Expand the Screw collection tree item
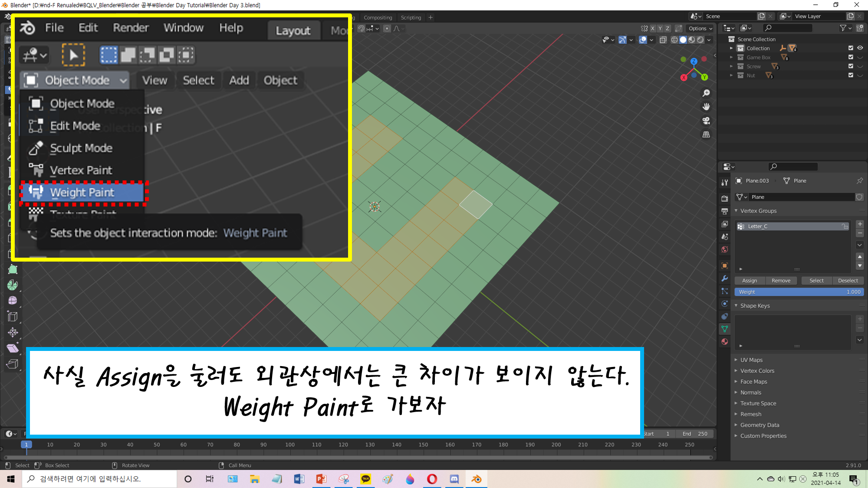The image size is (868, 488). (x=731, y=66)
